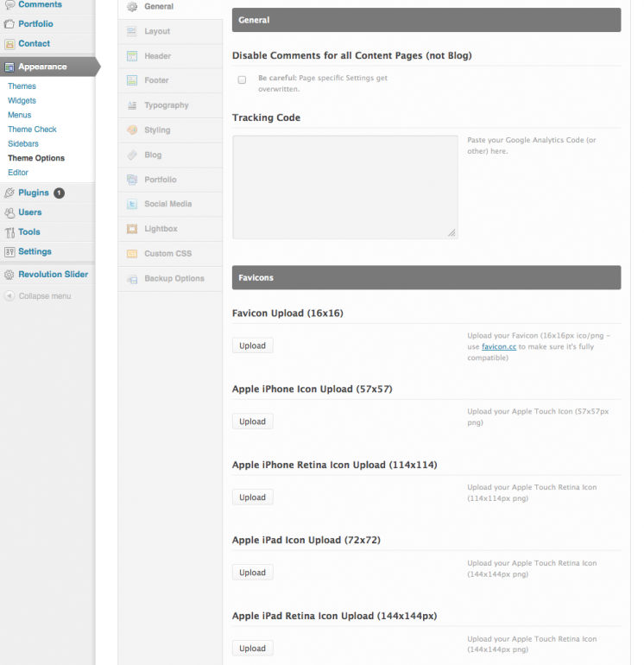Click the General section header bar
The image size is (644, 665).
[x=426, y=20]
